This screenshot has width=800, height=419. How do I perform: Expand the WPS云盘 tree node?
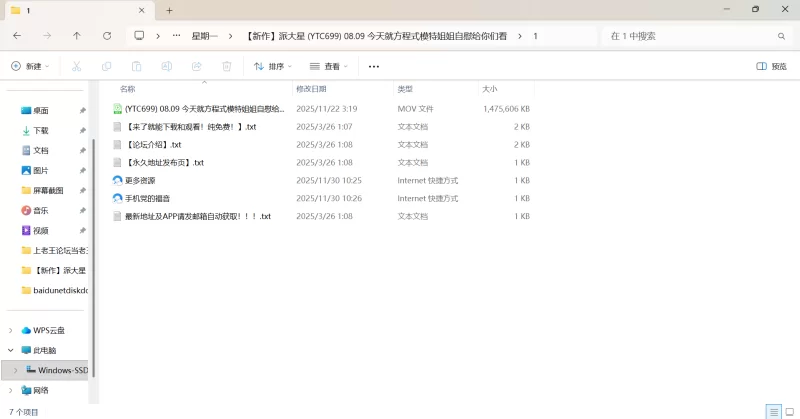tap(11, 330)
